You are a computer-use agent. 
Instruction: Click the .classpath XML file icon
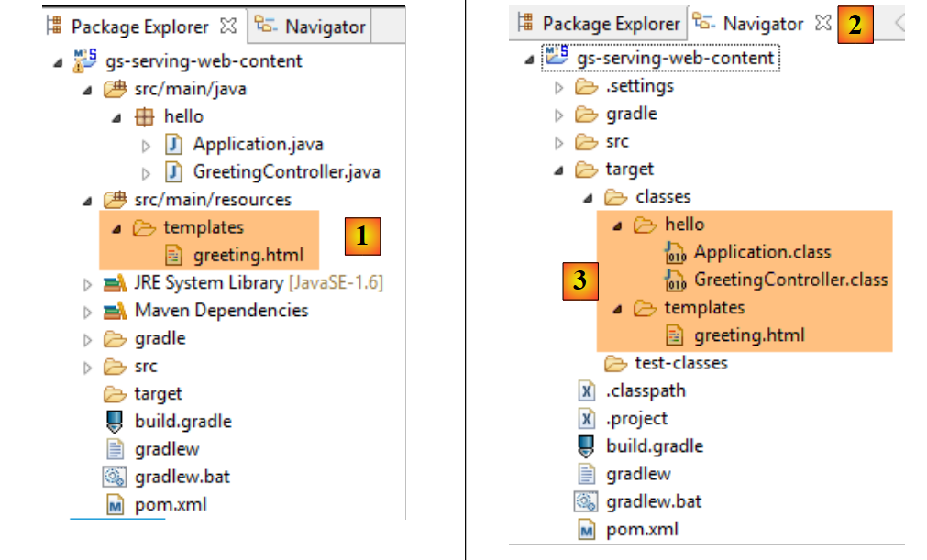click(586, 391)
